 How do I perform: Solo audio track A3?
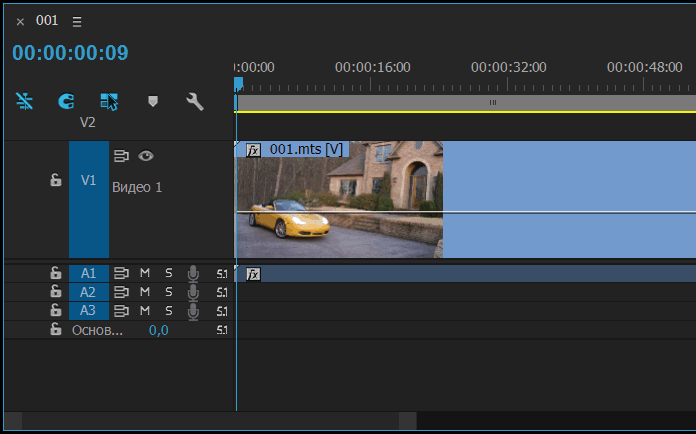point(168,311)
